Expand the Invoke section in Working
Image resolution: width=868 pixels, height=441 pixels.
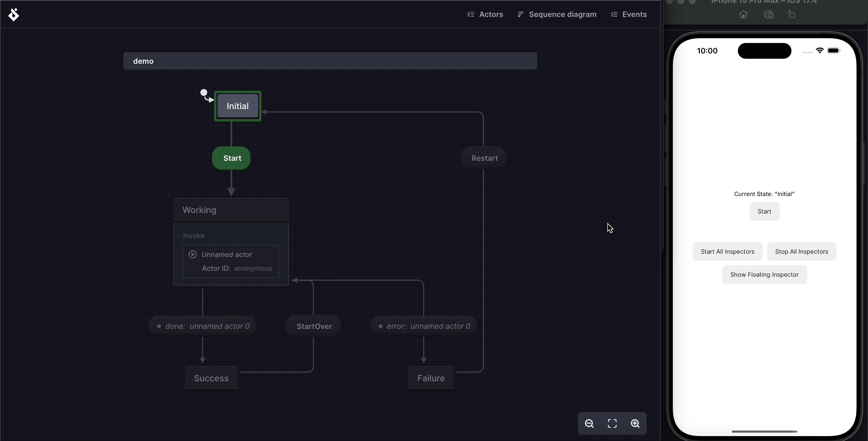click(193, 235)
